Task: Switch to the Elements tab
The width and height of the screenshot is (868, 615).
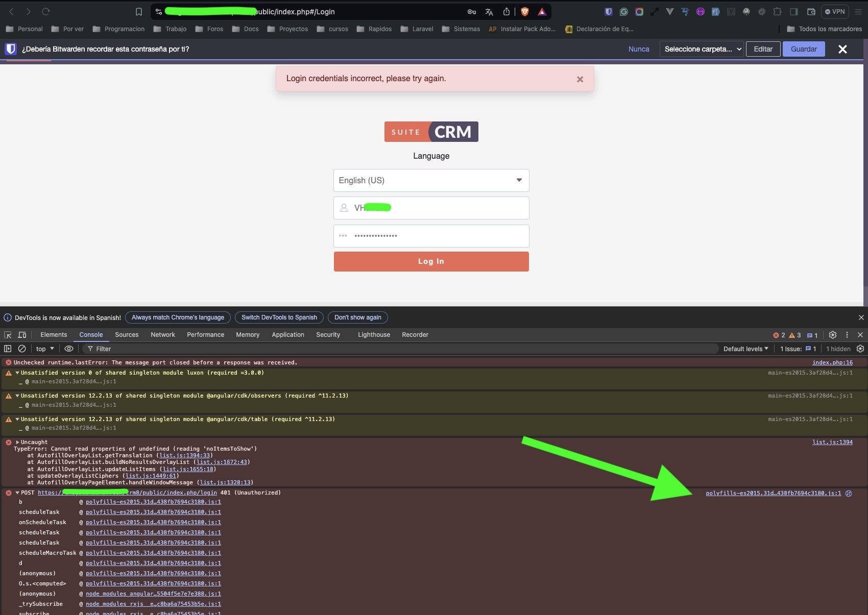Action: (x=54, y=335)
